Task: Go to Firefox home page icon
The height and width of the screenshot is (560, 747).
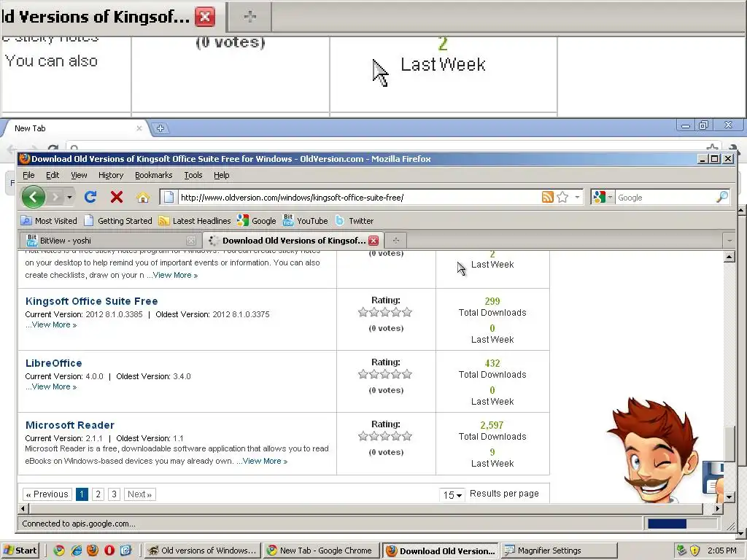Action: 143,197
